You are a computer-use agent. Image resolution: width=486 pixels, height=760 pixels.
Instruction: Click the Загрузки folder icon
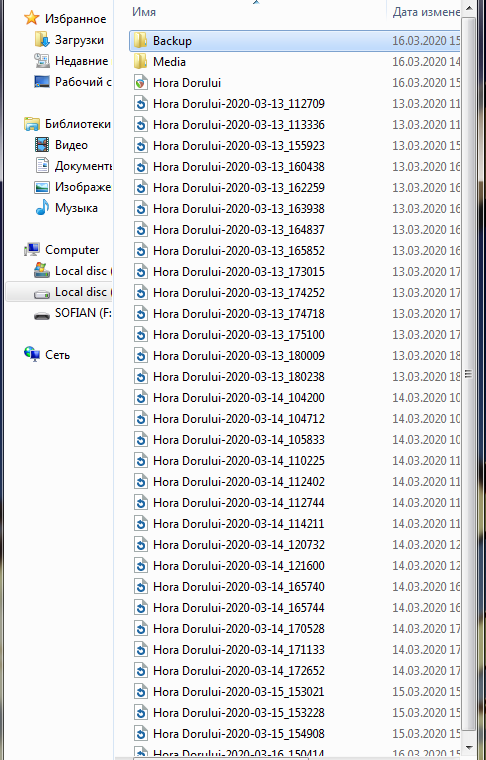tap(42, 40)
